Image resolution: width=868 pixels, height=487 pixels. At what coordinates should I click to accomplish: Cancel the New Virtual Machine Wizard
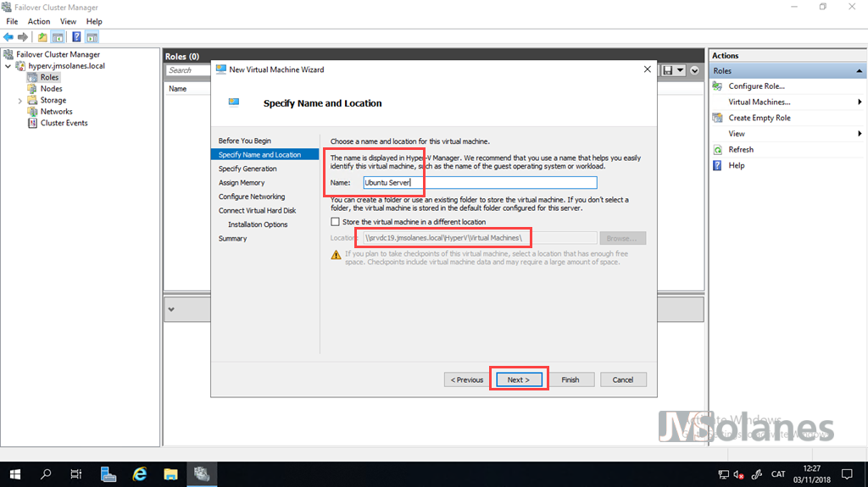(x=623, y=379)
